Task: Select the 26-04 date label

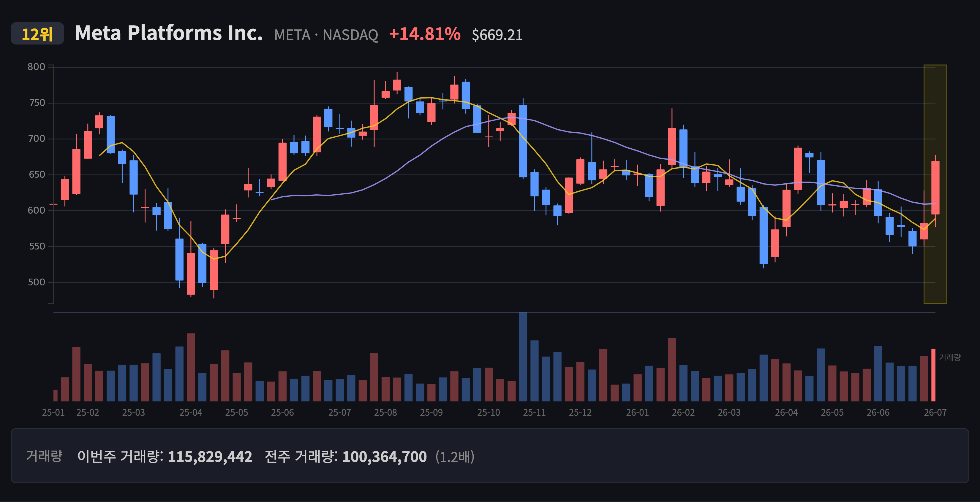Action: (x=786, y=413)
